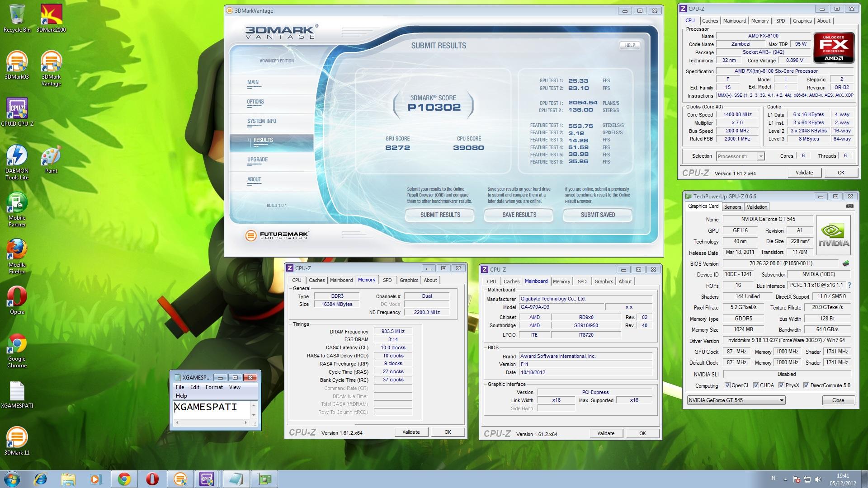Click the SUBMIT SAVED button

click(x=598, y=215)
